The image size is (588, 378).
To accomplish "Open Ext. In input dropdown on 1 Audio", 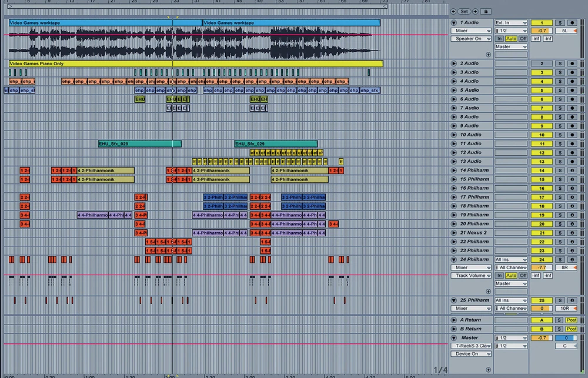I will [511, 23].
